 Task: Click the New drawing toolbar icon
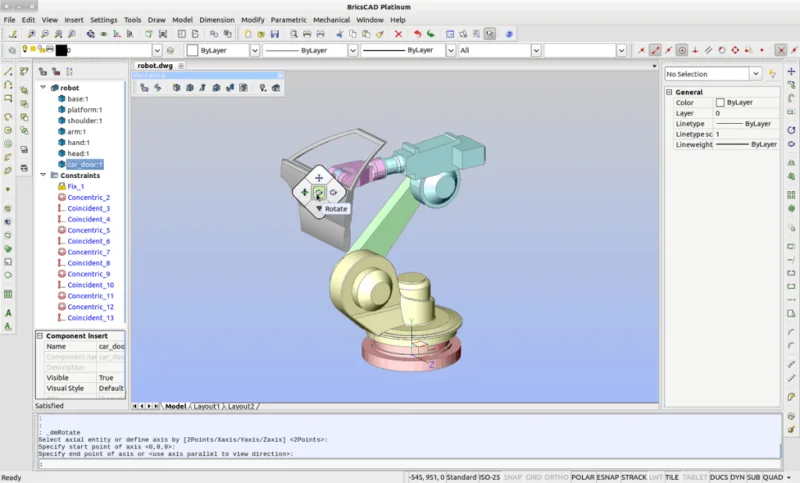coord(247,34)
